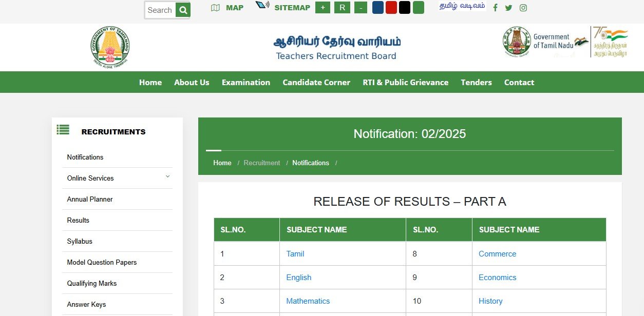Open Facebook from the top bar
The image size is (644, 316).
tap(495, 7)
